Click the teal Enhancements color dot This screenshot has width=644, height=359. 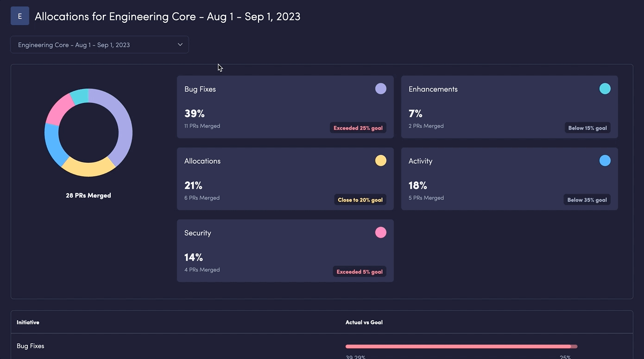[605, 89]
